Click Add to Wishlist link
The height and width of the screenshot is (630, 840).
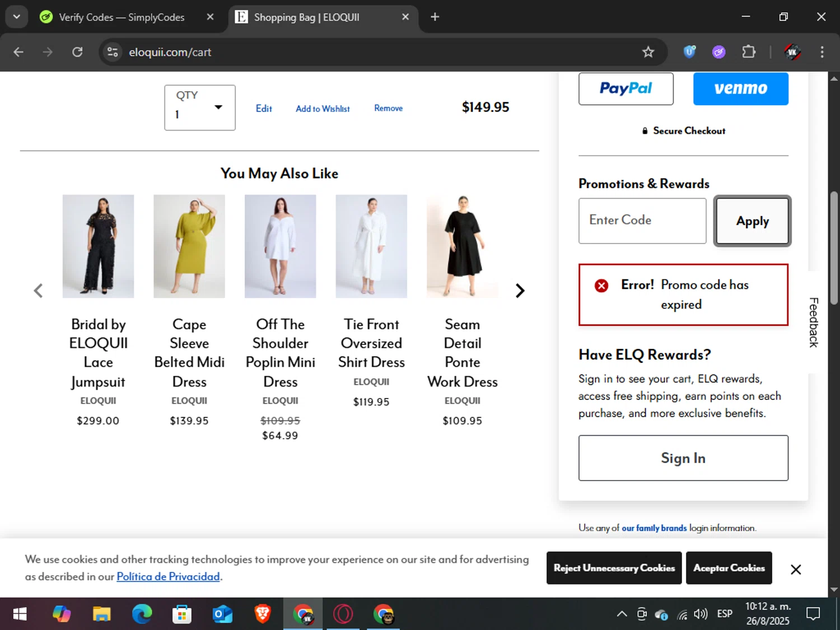point(323,109)
